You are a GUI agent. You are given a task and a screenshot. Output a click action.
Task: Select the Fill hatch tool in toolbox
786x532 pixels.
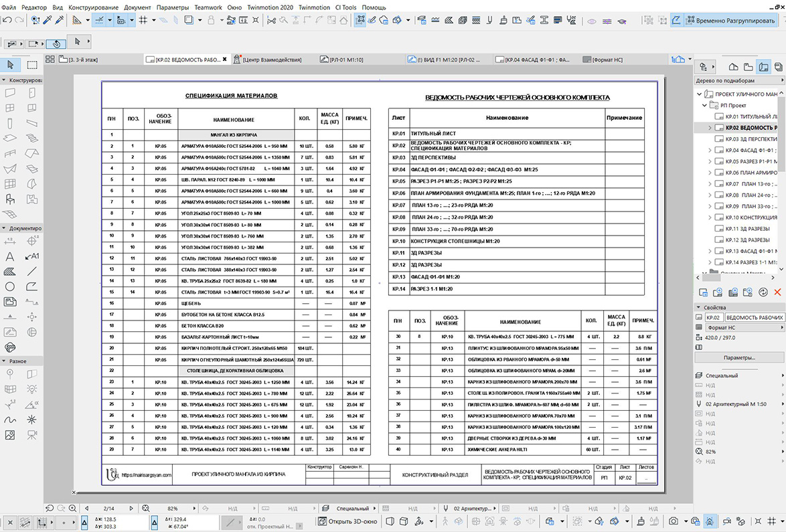click(x=9, y=272)
